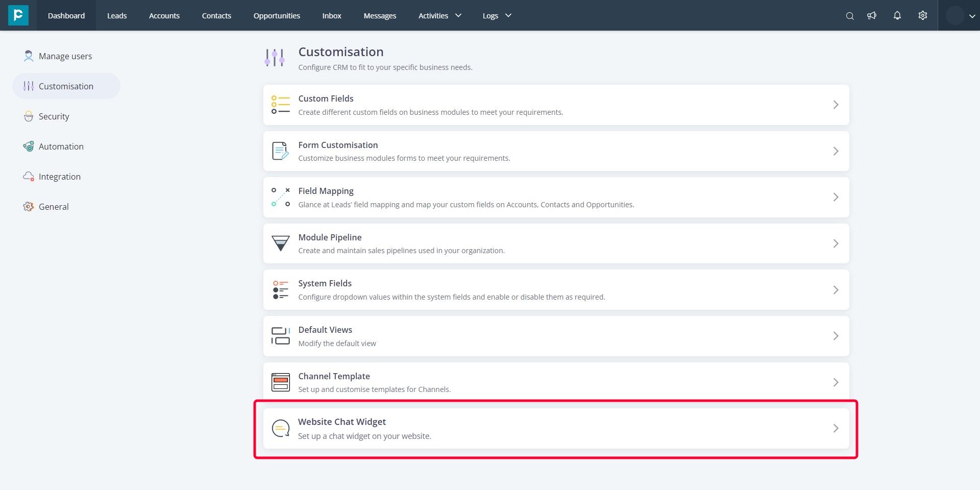This screenshot has width=980, height=490.
Task: Open the Default Views title
Action: [325, 330]
